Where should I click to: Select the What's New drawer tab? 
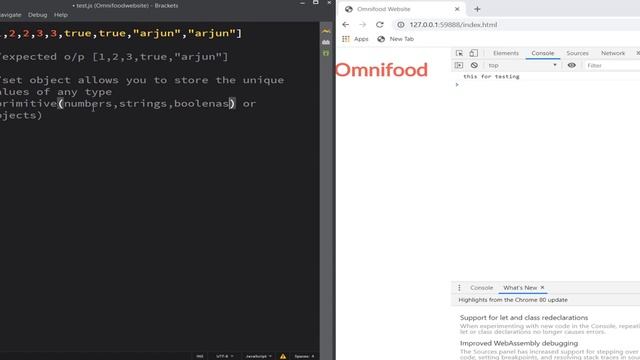pyautogui.click(x=520, y=288)
